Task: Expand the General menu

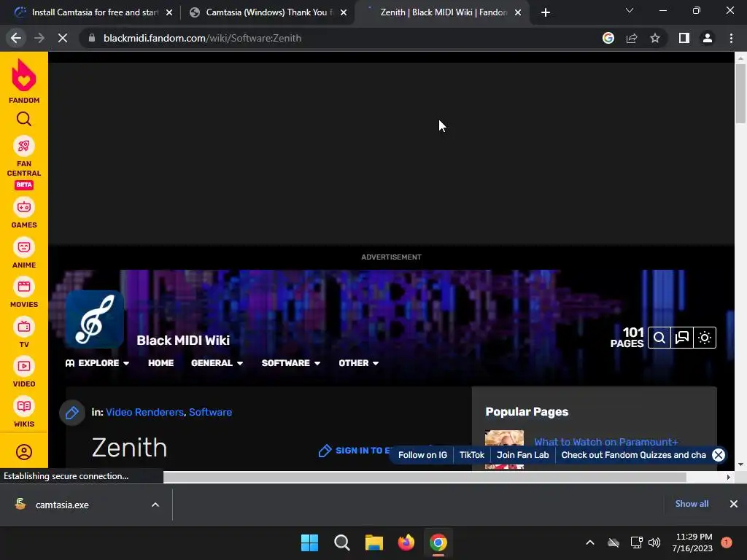Action: click(x=217, y=363)
